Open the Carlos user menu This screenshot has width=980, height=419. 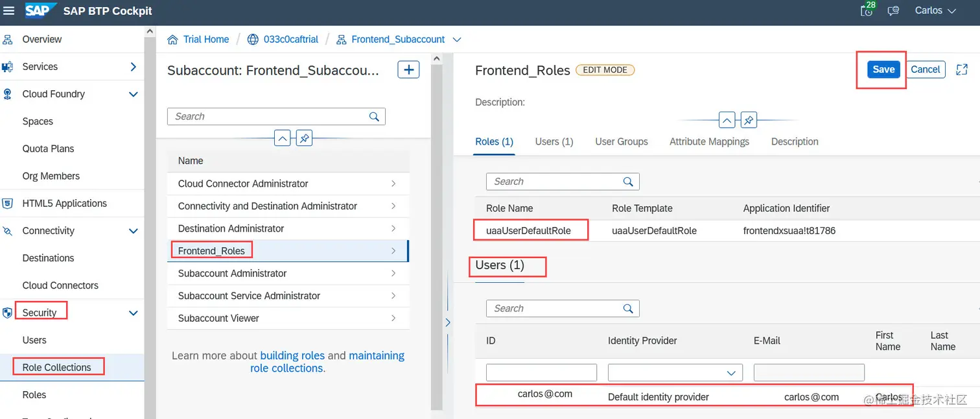pos(935,11)
